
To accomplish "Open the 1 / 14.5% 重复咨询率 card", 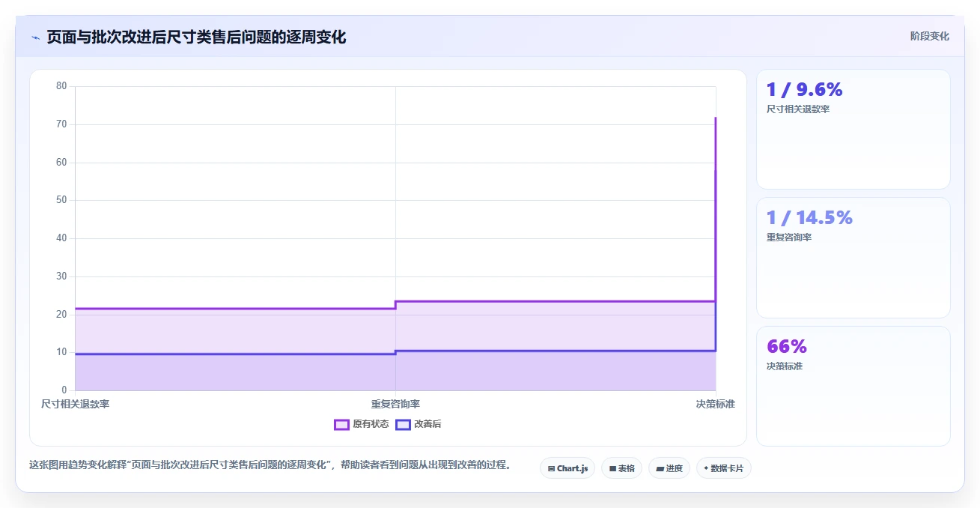I will [853, 258].
